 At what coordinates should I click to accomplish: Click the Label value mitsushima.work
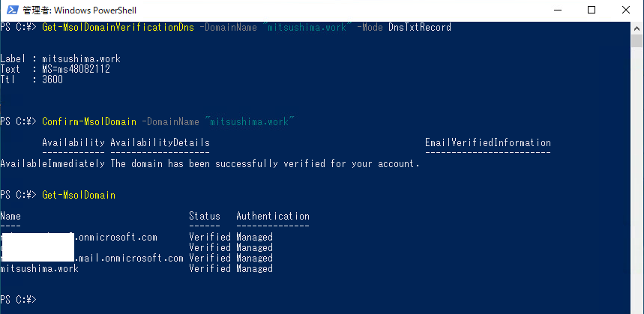pyautogui.click(x=81, y=58)
